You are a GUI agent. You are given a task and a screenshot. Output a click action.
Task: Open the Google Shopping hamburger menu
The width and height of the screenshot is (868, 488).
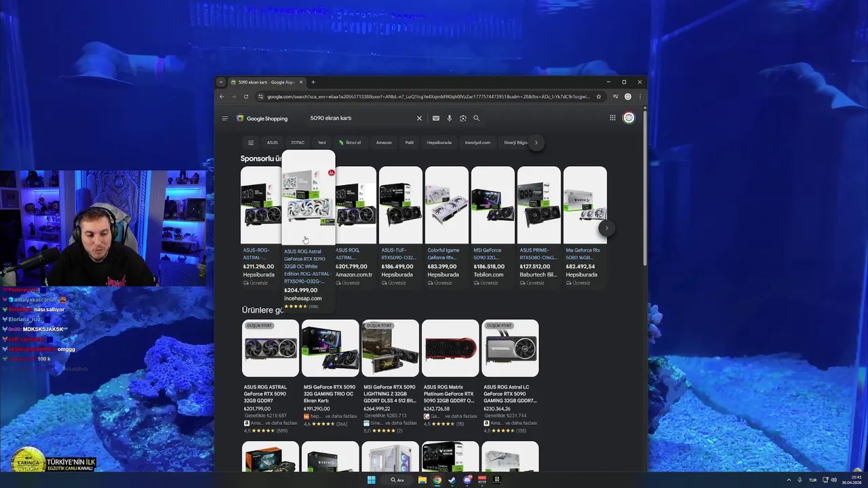(x=224, y=118)
